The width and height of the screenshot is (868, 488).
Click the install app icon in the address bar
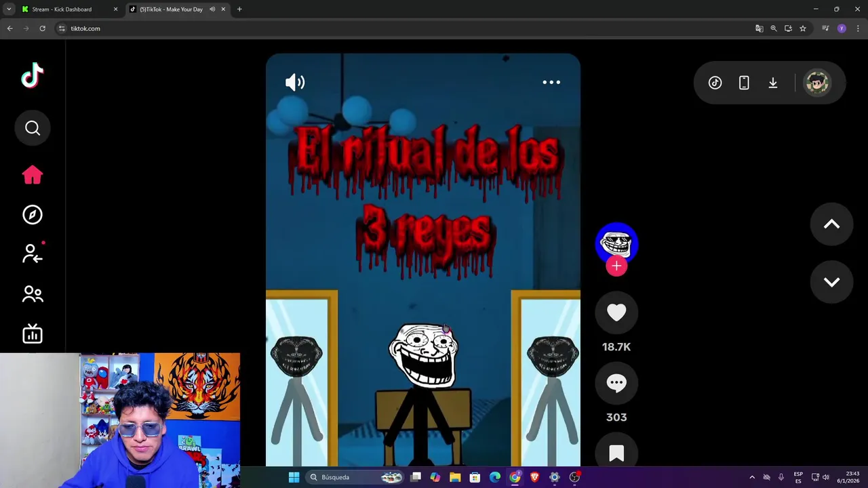coord(788,28)
